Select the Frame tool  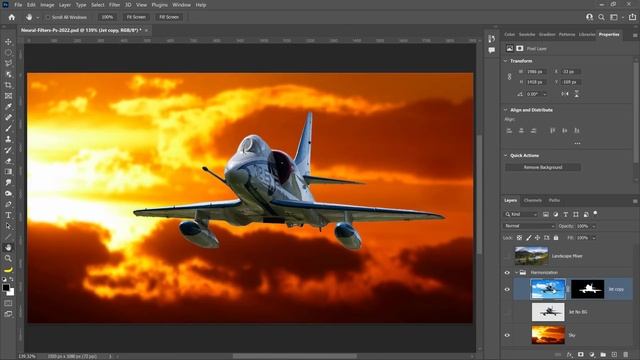(8, 96)
